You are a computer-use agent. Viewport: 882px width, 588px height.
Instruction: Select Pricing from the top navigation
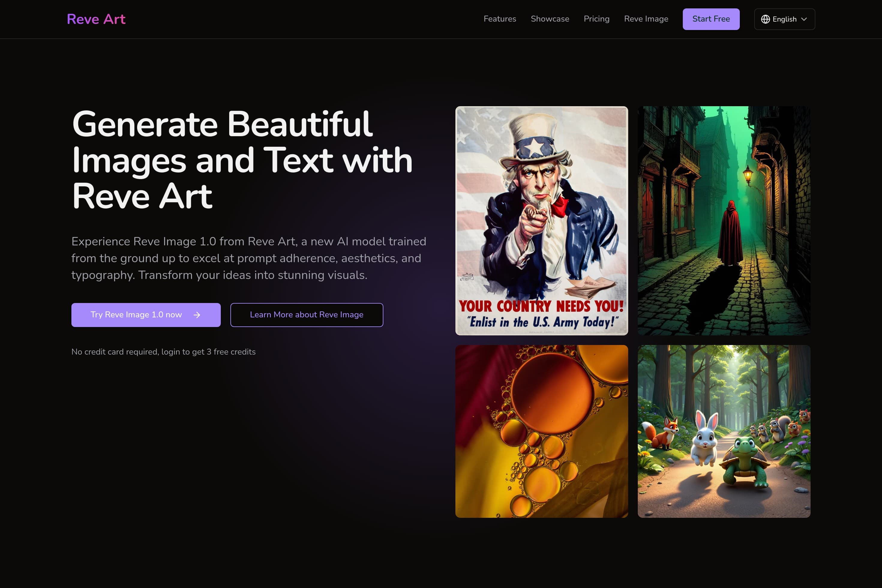[x=596, y=19]
